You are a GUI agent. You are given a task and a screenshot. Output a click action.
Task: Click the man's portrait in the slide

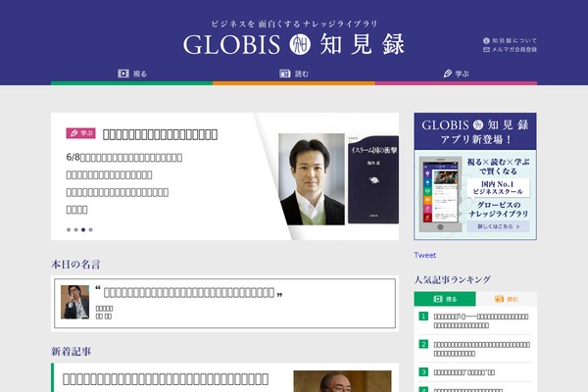[312, 179]
